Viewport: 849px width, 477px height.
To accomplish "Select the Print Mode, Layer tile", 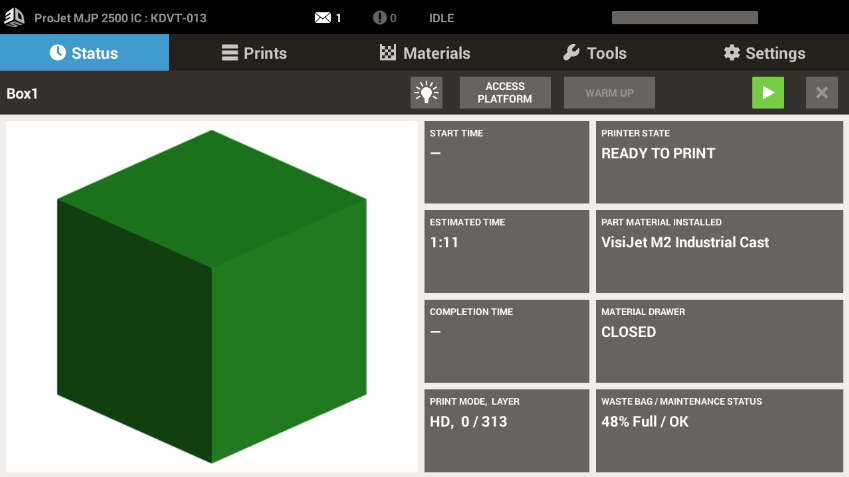I will click(x=506, y=430).
